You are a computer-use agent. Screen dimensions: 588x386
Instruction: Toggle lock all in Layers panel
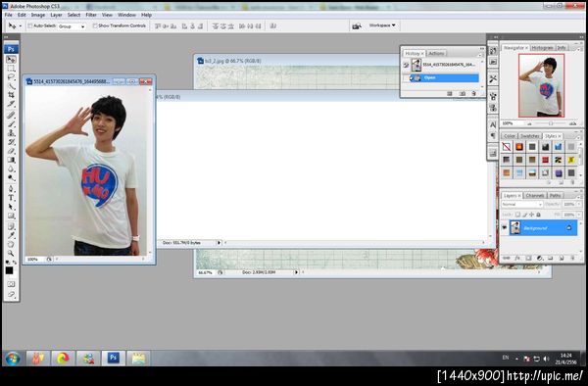point(538,215)
